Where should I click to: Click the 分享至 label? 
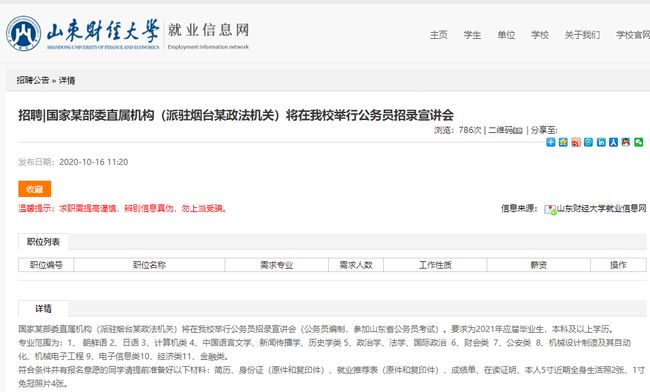[544, 130]
